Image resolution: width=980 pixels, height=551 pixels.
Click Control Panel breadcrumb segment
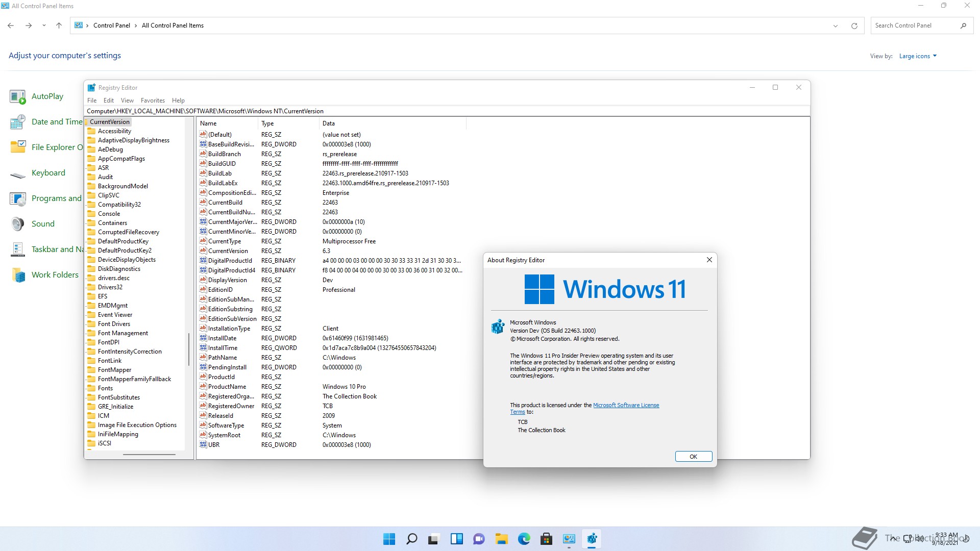coord(112,26)
